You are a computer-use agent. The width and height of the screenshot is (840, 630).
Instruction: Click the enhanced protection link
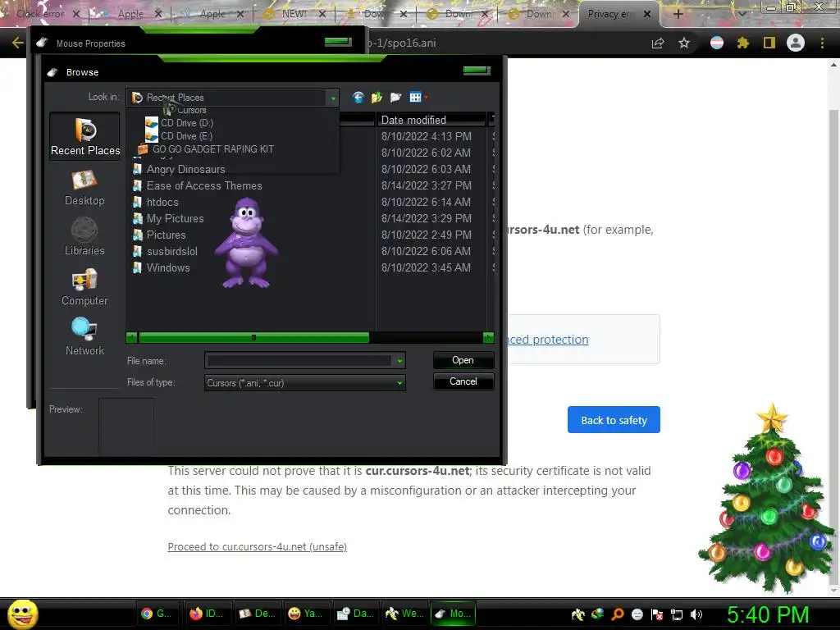548,340
